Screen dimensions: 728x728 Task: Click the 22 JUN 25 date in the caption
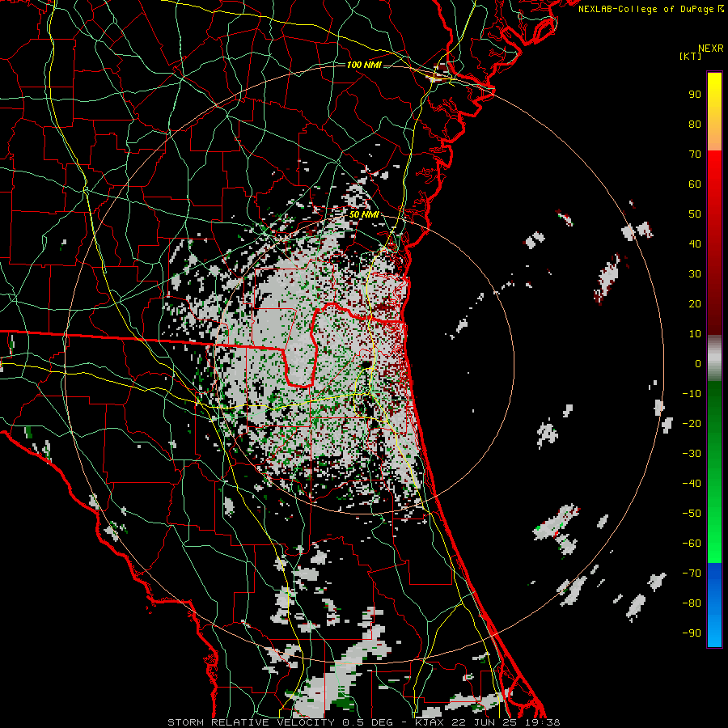485,722
